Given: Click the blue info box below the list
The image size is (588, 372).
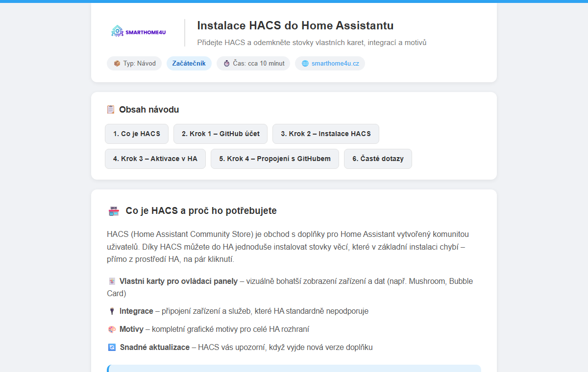Looking at the screenshot, I should click(x=294, y=368).
